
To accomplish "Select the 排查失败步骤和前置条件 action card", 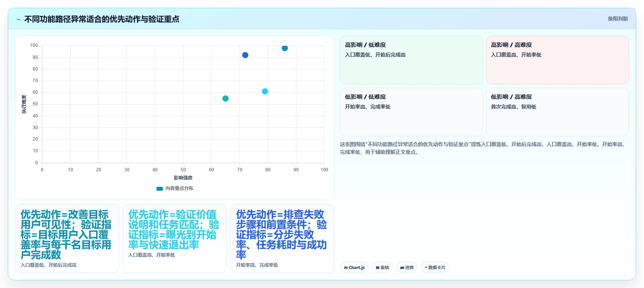I will point(282,238).
